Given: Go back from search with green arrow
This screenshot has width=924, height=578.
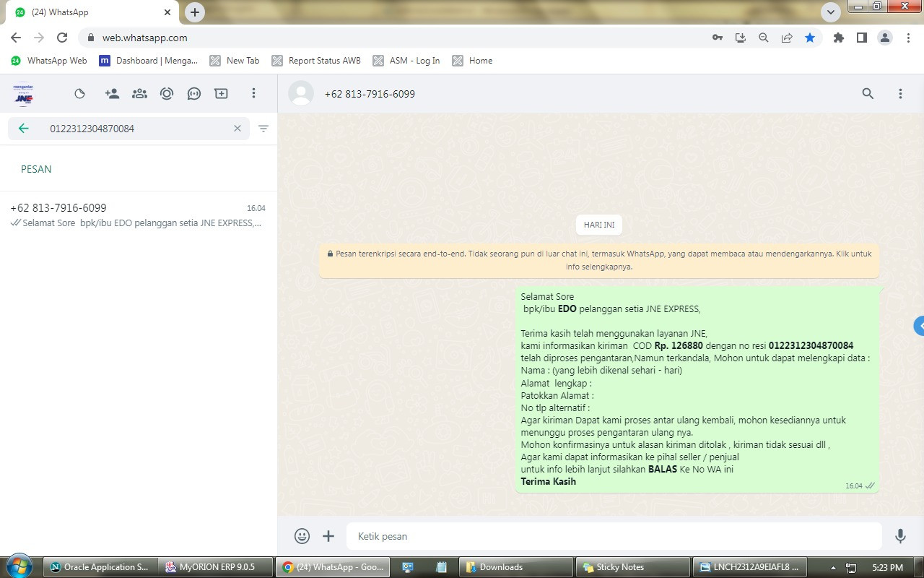Looking at the screenshot, I should 24,129.
